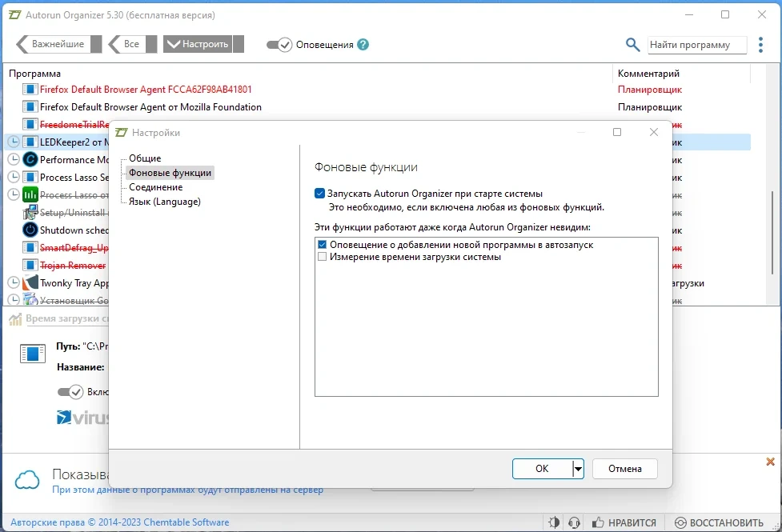The width and height of the screenshot is (782, 532).
Task: Click the НРАВИТСЯ like button
Action: pos(624,522)
